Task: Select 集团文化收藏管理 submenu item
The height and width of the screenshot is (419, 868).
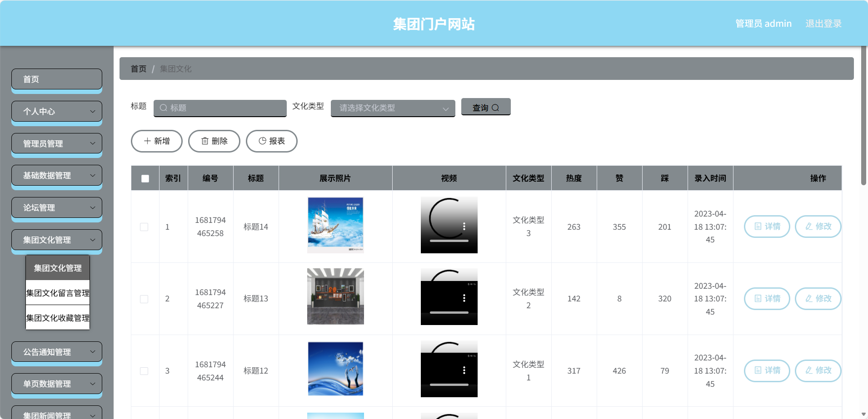Action: tap(58, 318)
